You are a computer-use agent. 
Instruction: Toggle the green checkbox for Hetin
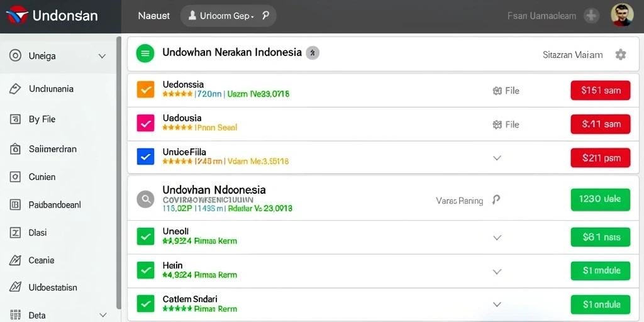pyautogui.click(x=145, y=270)
